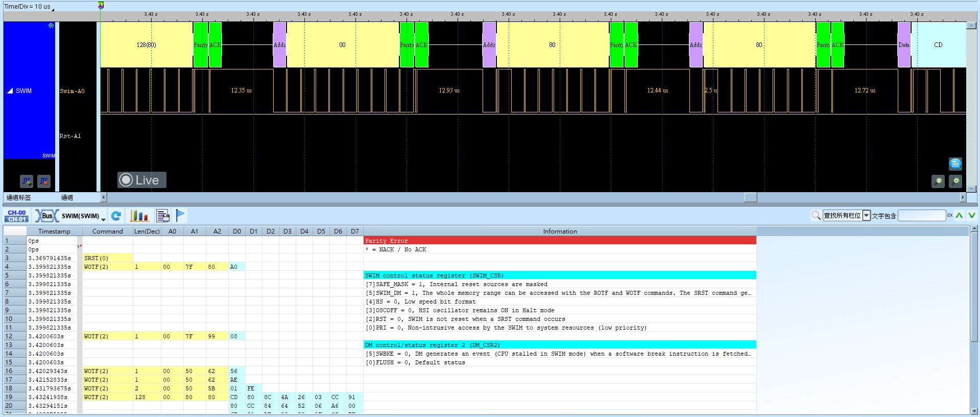Click the 通道标签 column header
The image size is (980, 417).
pos(18,197)
